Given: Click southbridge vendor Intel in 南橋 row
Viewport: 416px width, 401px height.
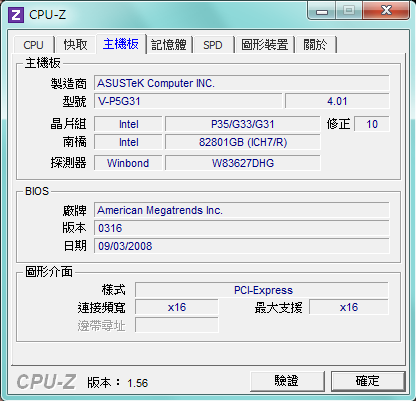Looking at the screenshot, I should pyautogui.click(x=128, y=142).
